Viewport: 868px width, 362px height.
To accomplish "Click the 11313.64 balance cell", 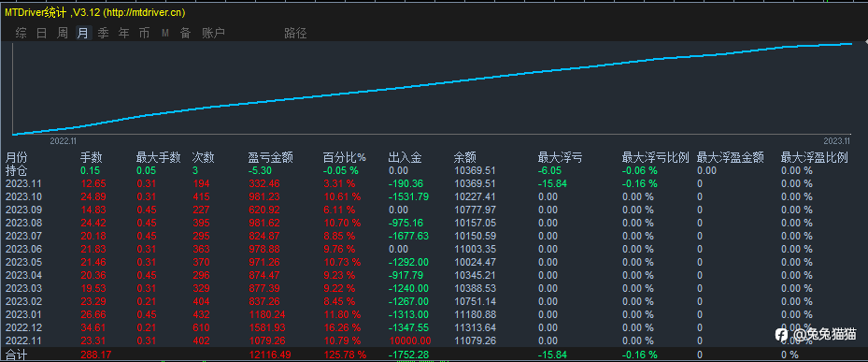I will click(475, 327).
